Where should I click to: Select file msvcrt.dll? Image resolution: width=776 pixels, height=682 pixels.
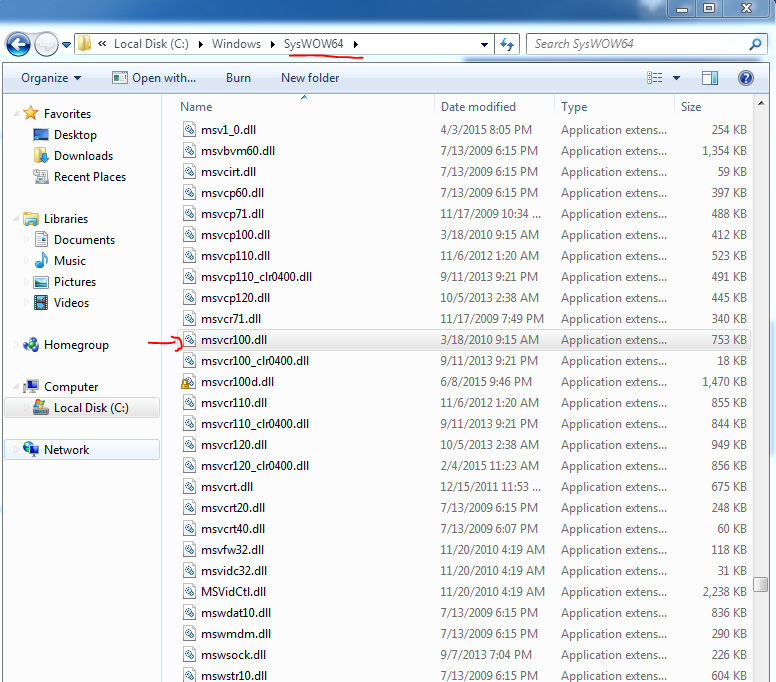(x=227, y=487)
